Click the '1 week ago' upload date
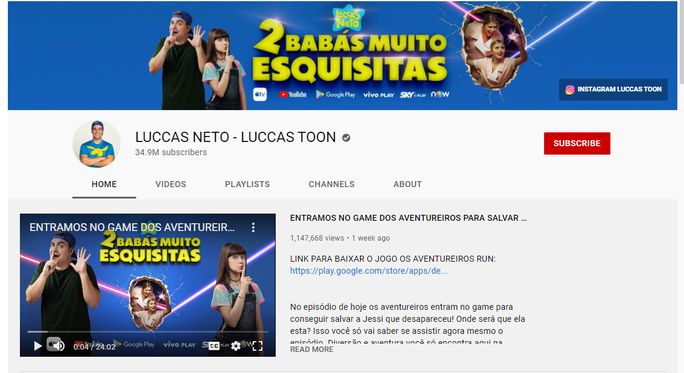684x373 pixels. tap(371, 238)
